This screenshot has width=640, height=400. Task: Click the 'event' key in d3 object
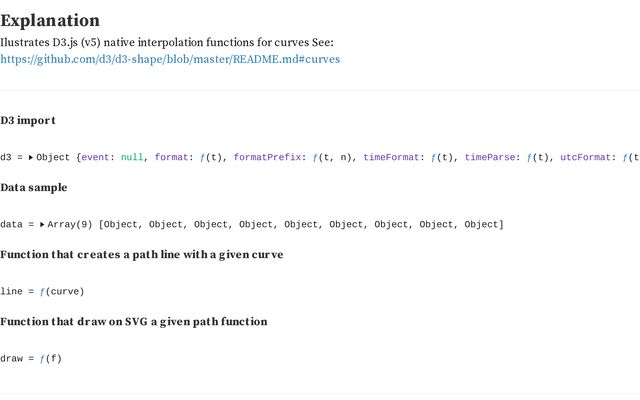click(96, 157)
